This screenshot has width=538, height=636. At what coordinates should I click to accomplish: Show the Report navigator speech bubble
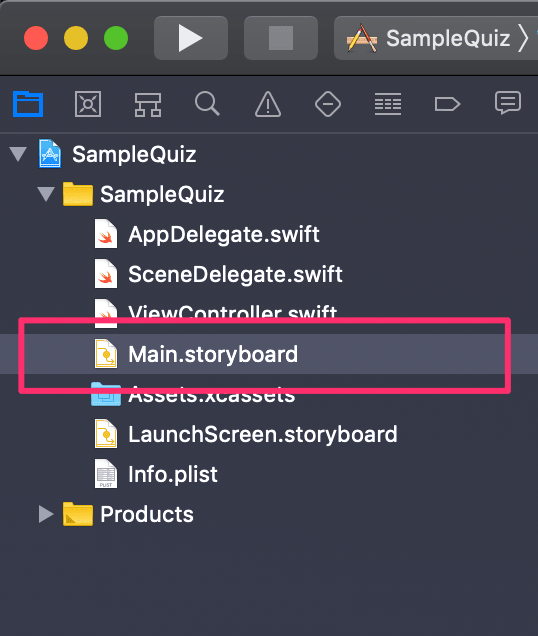pos(508,103)
